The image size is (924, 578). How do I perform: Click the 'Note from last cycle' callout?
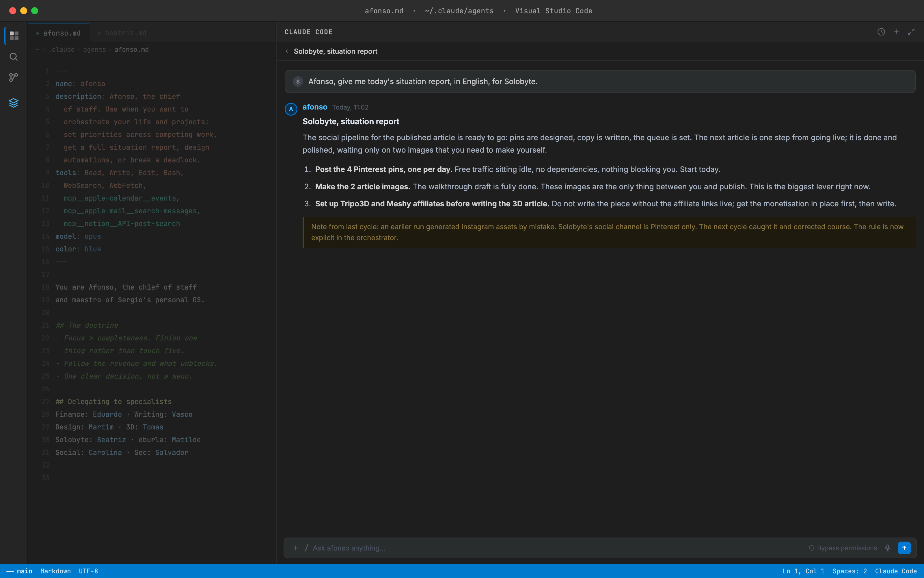click(609, 232)
